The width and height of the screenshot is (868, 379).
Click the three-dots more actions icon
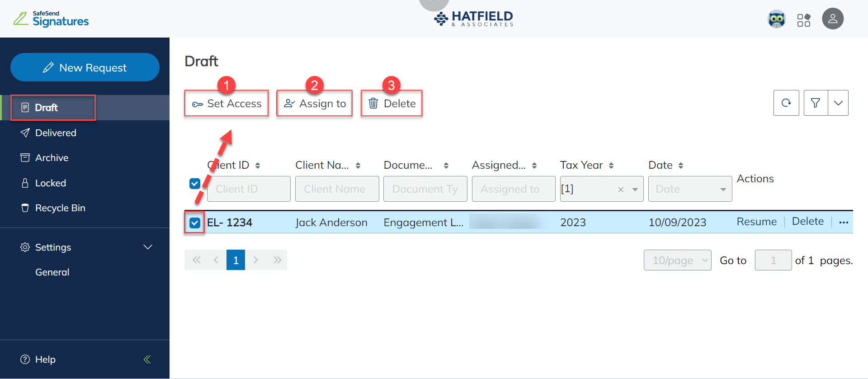pyautogui.click(x=844, y=222)
